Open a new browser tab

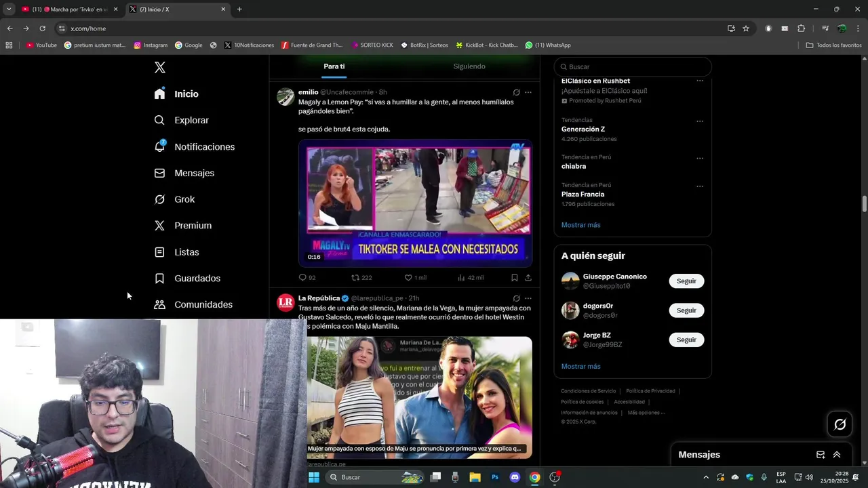(x=239, y=9)
